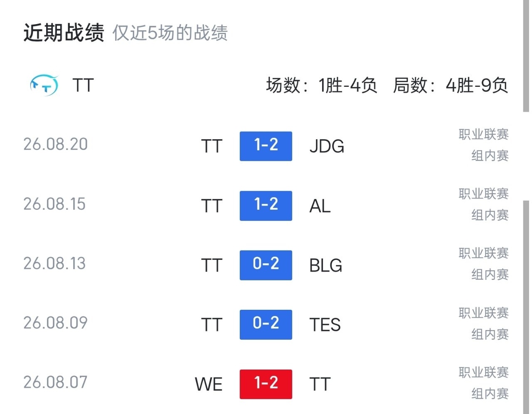The width and height of the screenshot is (532, 414).
Task: Click the 近期战绩 section heading
Action: tap(64, 32)
